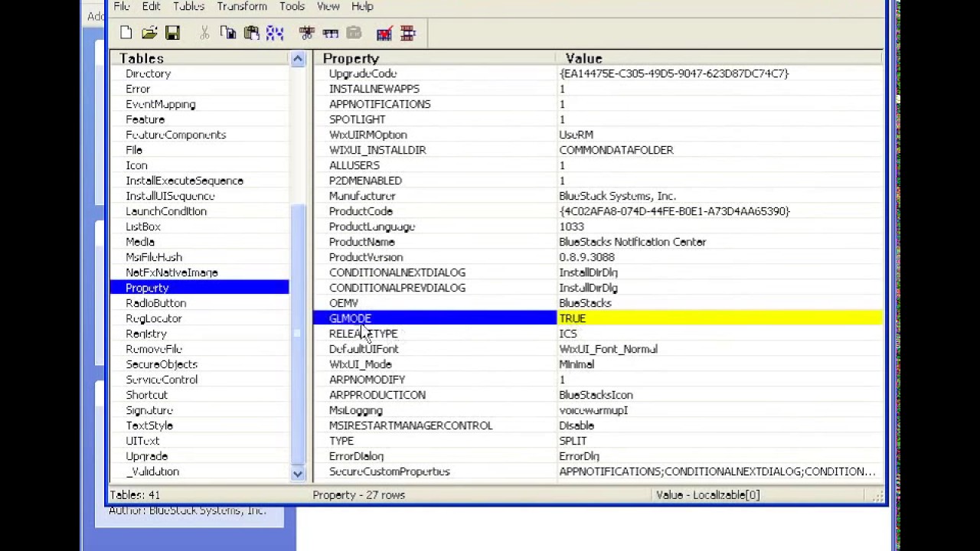This screenshot has width=980, height=551.
Task: Click the WixUI_Mode value Minimal
Action: [x=577, y=364]
